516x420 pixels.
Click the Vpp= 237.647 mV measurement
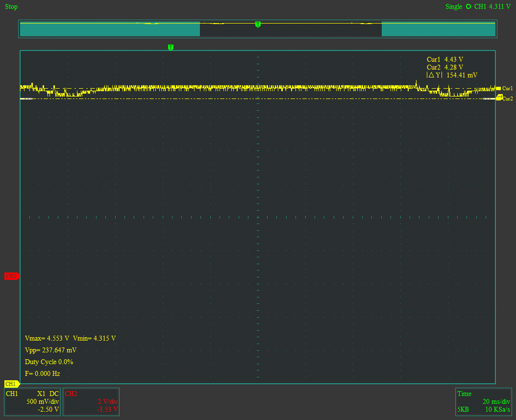[50, 350]
